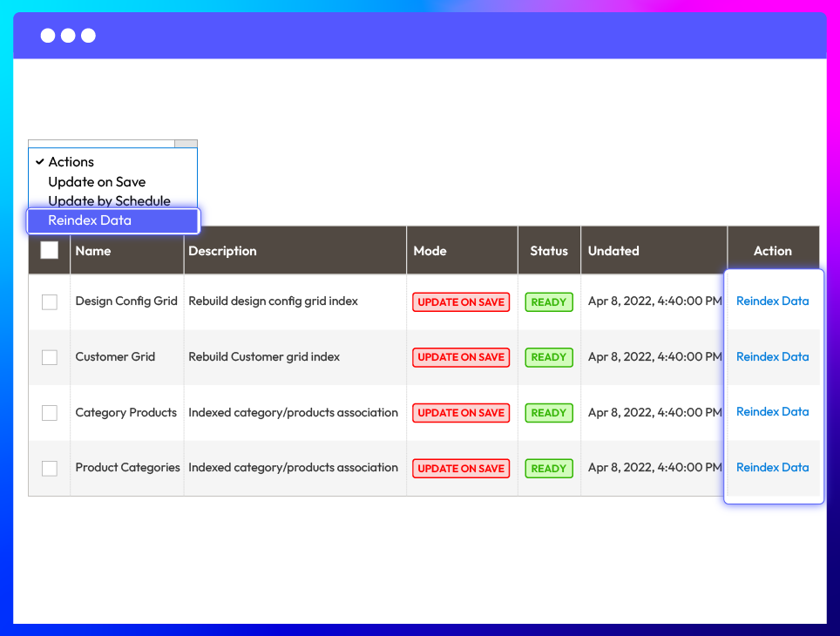Select the Customer Grid row checkbox
840x636 pixels.
tap(50, 357)
